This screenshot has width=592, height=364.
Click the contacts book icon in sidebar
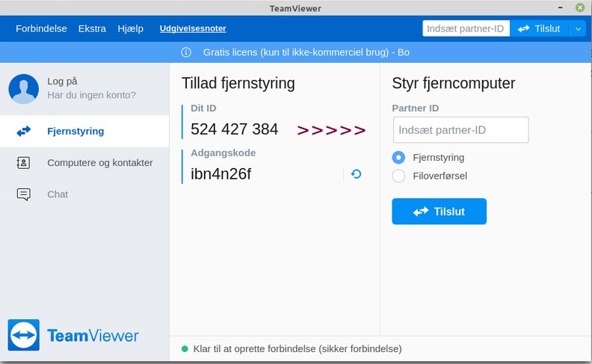[23, 163]
